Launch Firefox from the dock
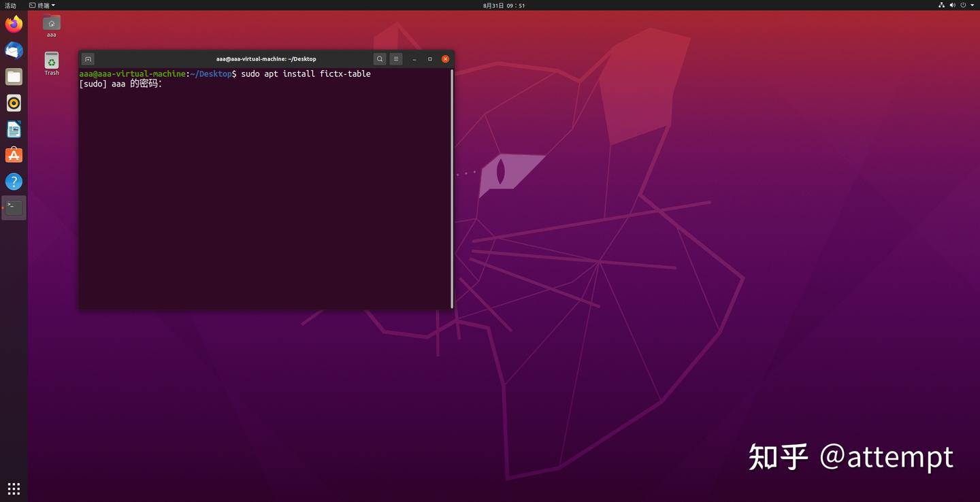Image resolution: width=980 pixels, height=502 pixels. 13,24
